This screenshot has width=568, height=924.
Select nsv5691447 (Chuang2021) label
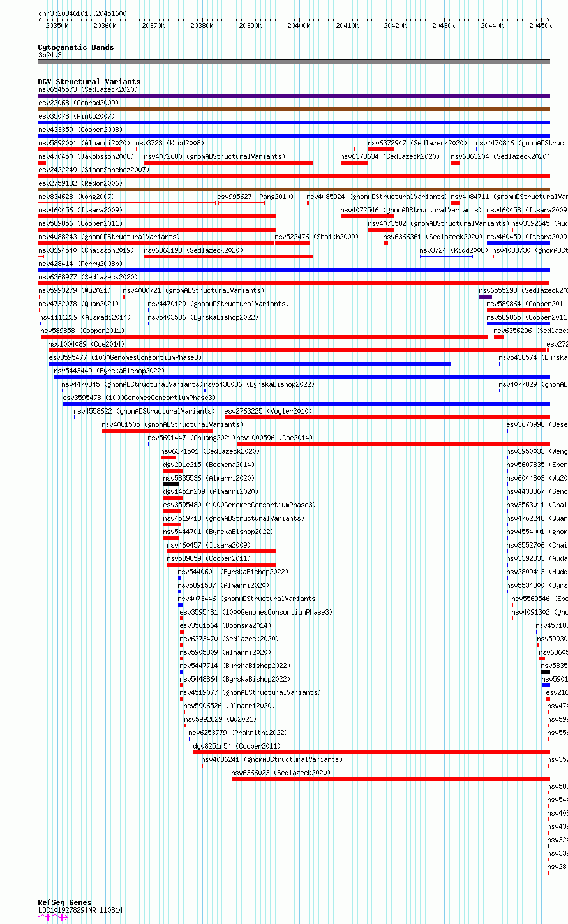coord(192,438)
